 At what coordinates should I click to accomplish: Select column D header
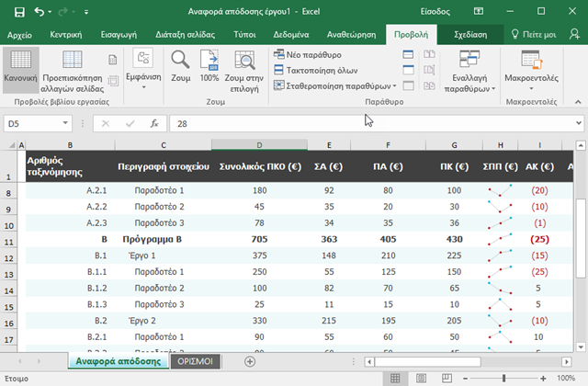point(259,145)
